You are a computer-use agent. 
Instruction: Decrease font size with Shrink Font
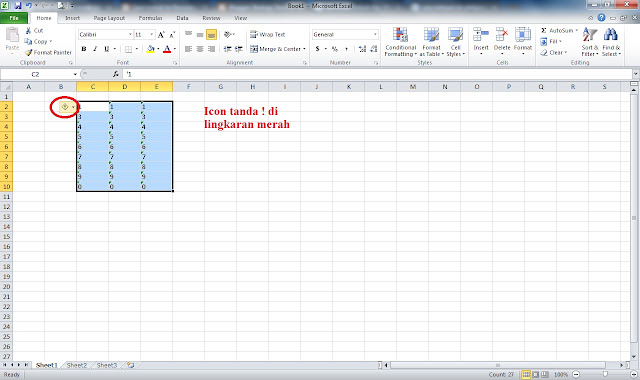point(172,35)
